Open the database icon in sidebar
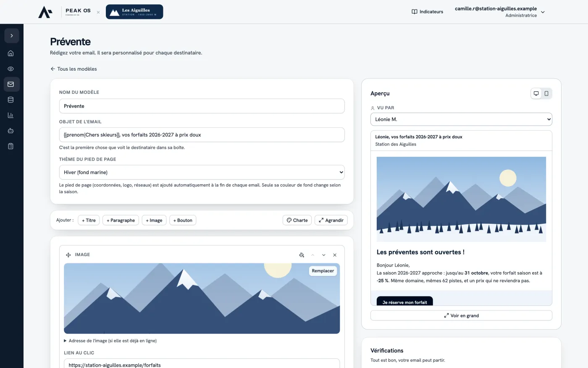The height and width of the screenshot is (368, 588). tap(11, 100)
